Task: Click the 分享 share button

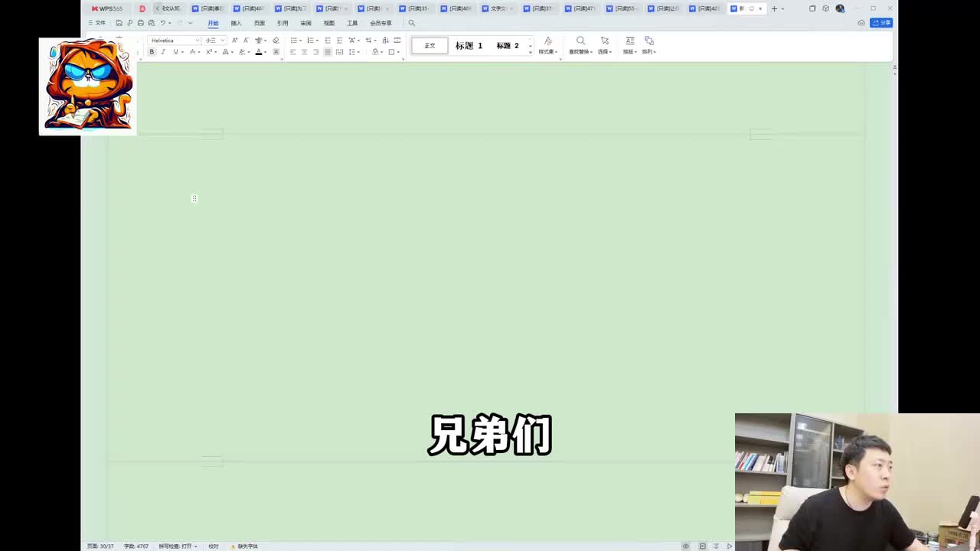Action: pyautogui.click(x=881, y=23)
